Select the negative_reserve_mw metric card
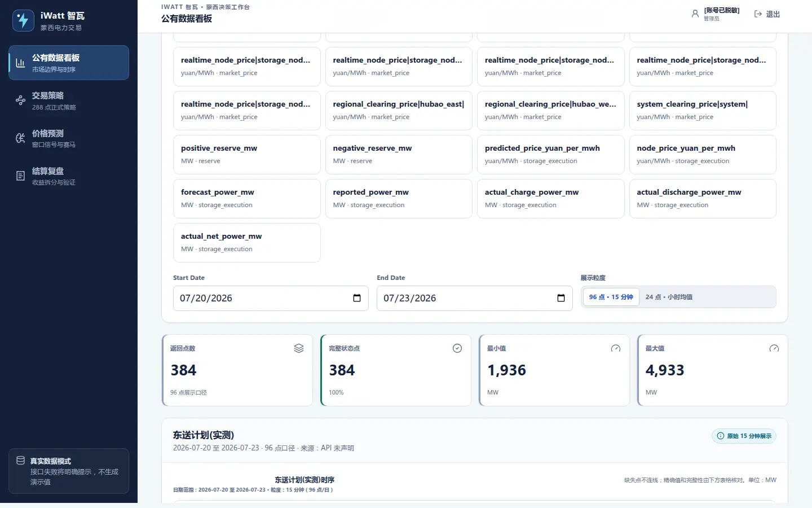Screen dimensions: 812x508 click(399, 155)
